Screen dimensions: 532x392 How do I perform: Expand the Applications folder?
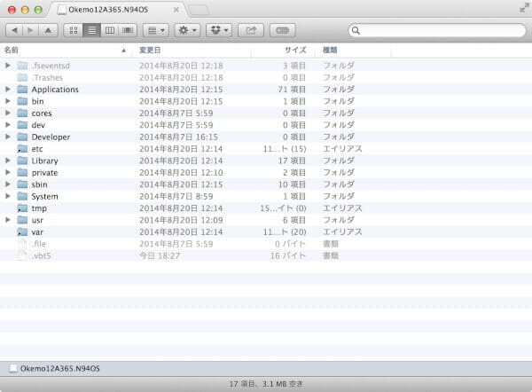[x=8, y=90]
